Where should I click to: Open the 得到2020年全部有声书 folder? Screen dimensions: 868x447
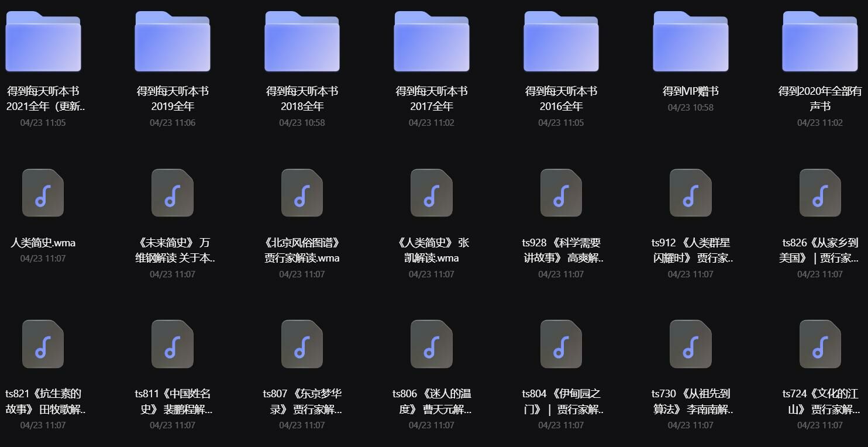[x=820, y=42]
